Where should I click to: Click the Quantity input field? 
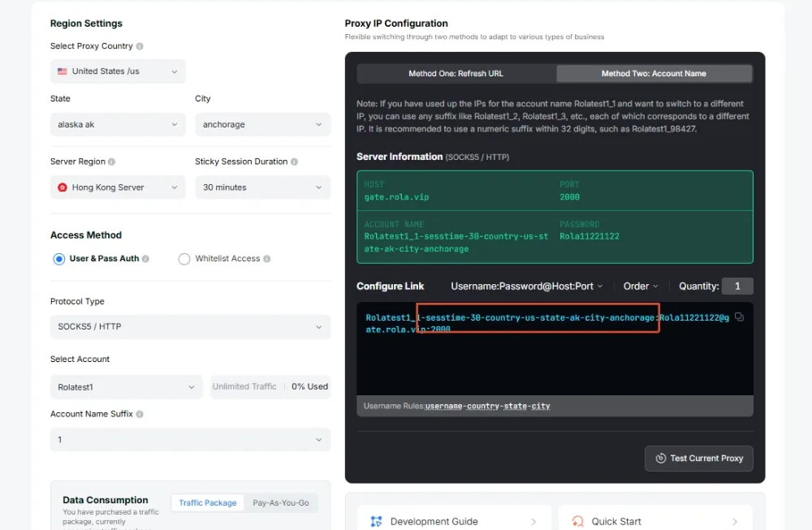737,287
